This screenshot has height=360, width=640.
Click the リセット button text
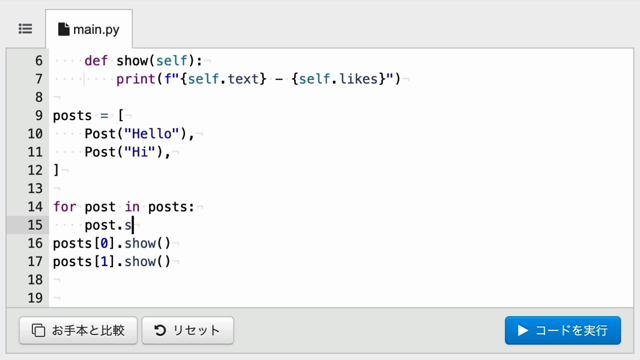pos(196,330)
